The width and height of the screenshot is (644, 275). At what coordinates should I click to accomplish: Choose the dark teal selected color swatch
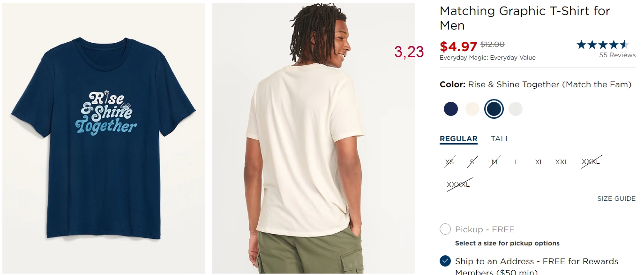coord(494,109)
